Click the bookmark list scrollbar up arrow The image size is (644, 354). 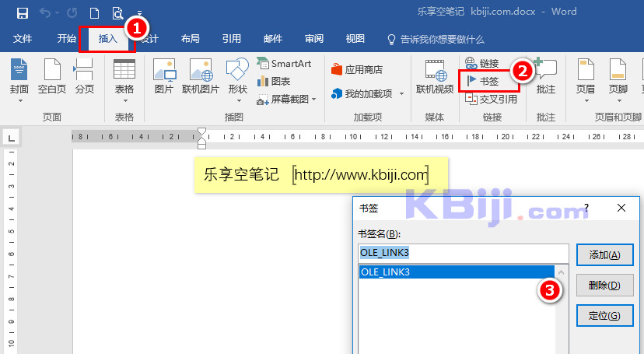point(562,272)
